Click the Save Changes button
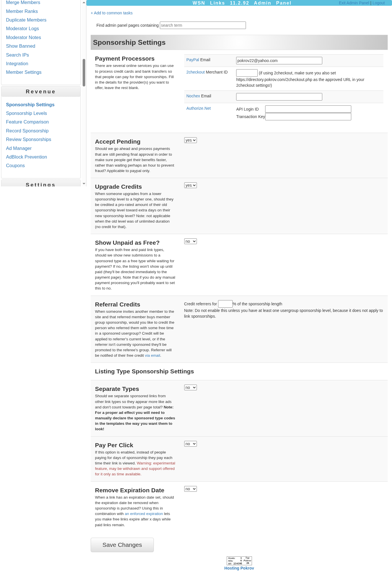 [122, 545]
